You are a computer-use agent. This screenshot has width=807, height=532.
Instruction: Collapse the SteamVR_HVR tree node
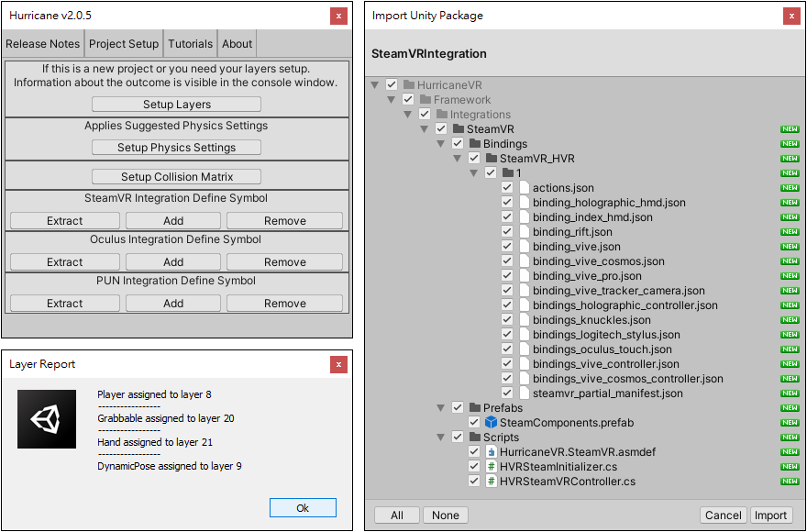[x=457, y=158]
